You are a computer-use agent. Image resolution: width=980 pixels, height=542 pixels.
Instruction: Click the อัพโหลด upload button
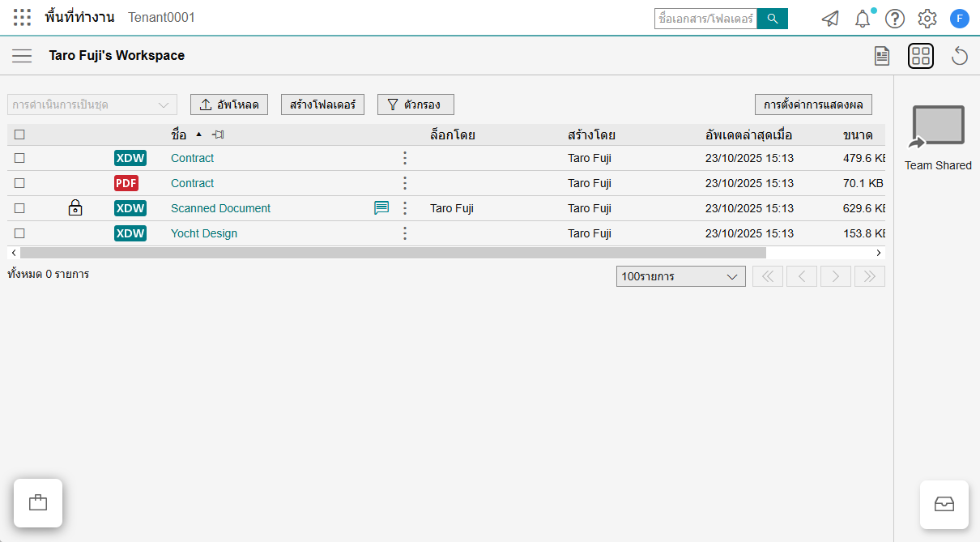229,105
